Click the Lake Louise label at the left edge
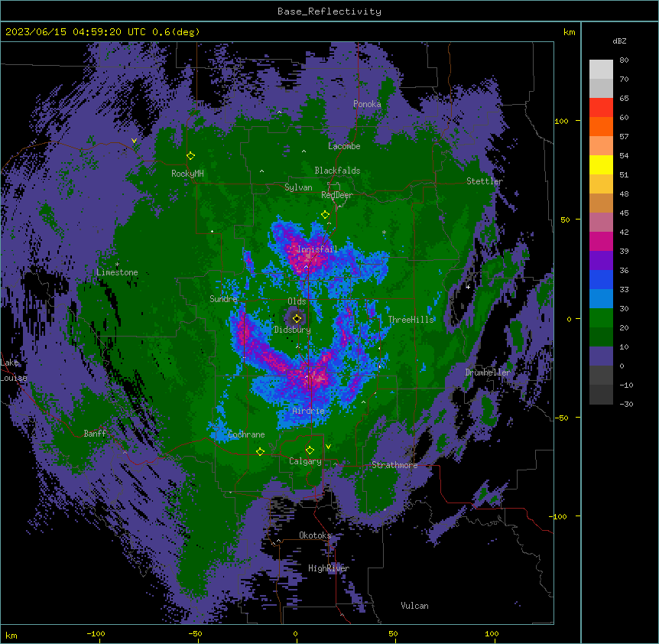The width and height of the screenshot is (659, 644). [x=12, y=370]
